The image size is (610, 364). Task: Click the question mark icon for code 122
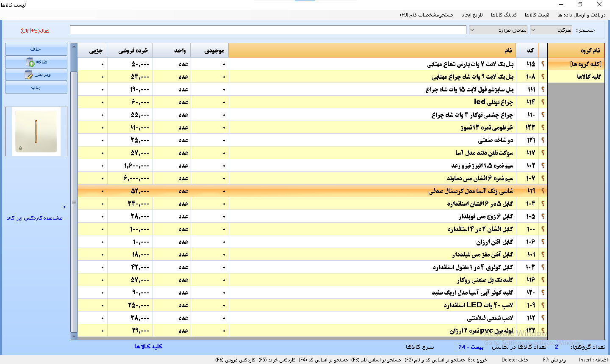[x=543, y=331]
